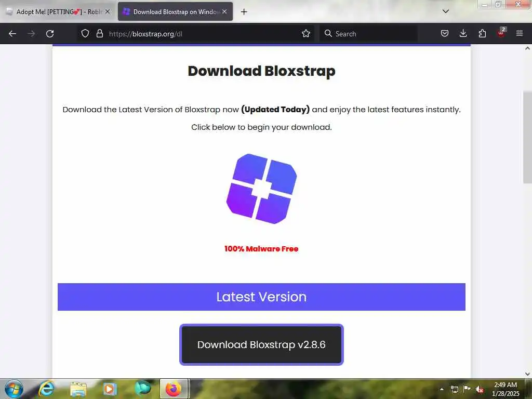Click into the Search box
Image resolution: width=532 pixels, height=399 pixels.
[x=368, y=34]
